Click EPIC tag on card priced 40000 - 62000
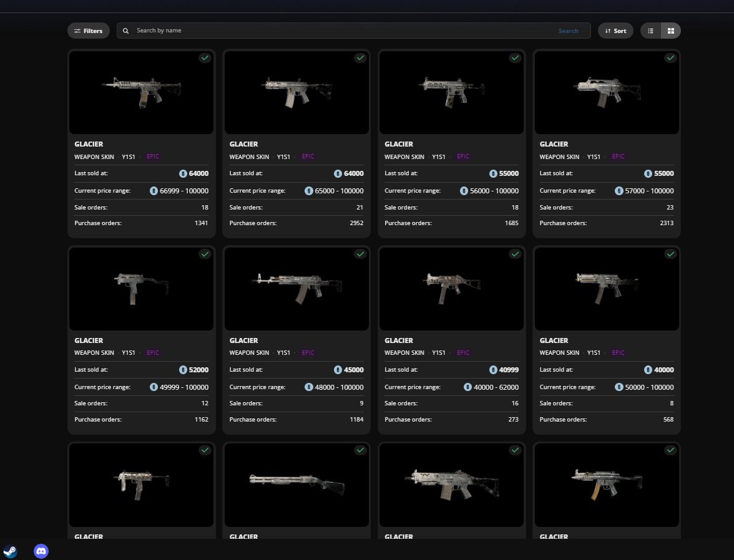The image size is (734, 560). click(x=463, y=353)
